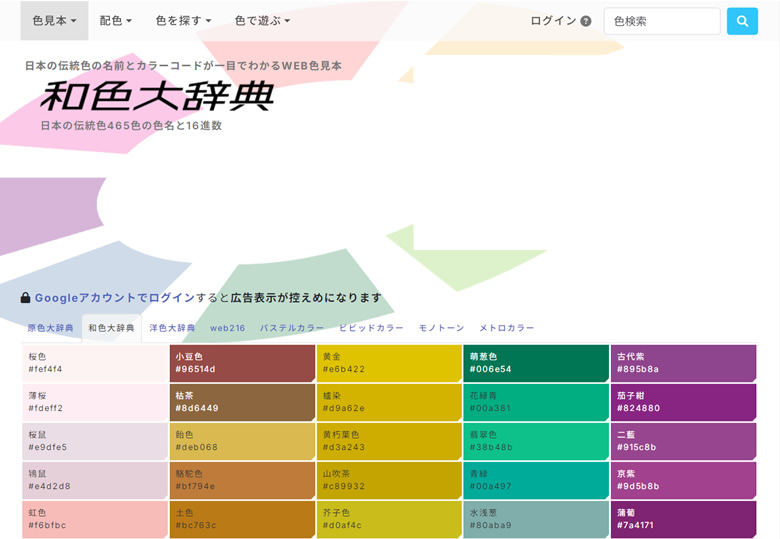
Task: Pick the 小豆色 #96514d swatch
Action: pyautogui.click(x=242, y=363)
